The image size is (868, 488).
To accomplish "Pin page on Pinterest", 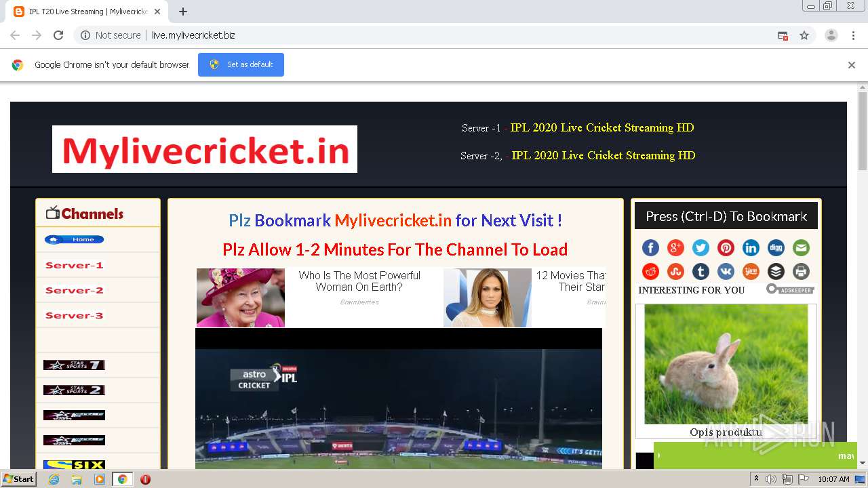I will coord(726,248).
